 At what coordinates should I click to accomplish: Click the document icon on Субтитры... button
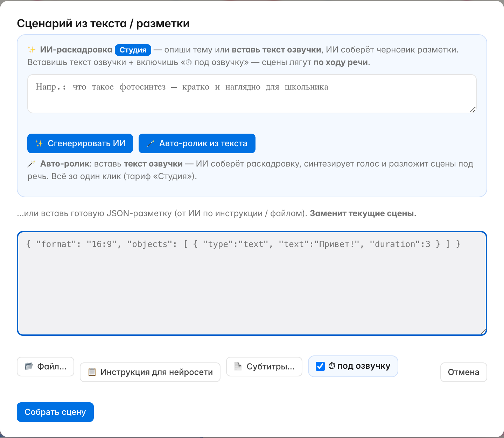click(x=238, y=366)
